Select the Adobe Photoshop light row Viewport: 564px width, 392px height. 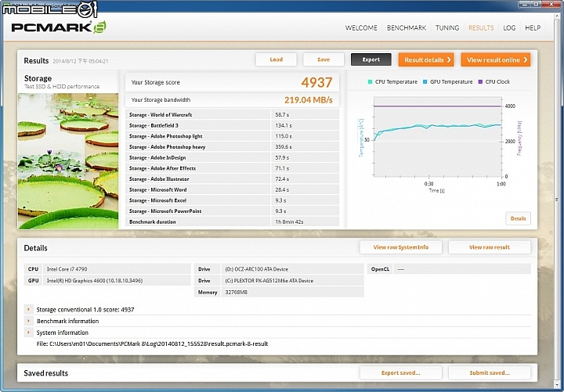(232, 136)
